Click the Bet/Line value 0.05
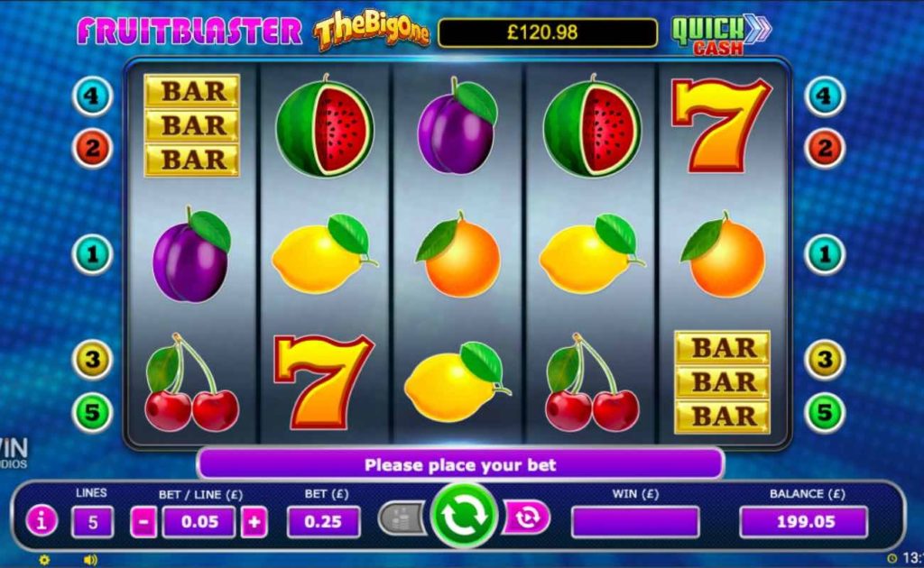Viewport: 924px width, 568px height. [199, 522]
